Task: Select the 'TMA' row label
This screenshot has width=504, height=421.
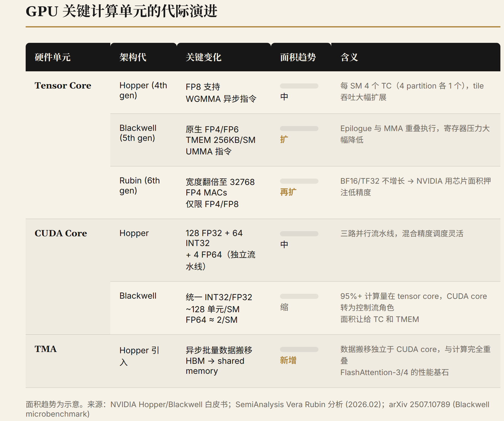Action: 46,349
